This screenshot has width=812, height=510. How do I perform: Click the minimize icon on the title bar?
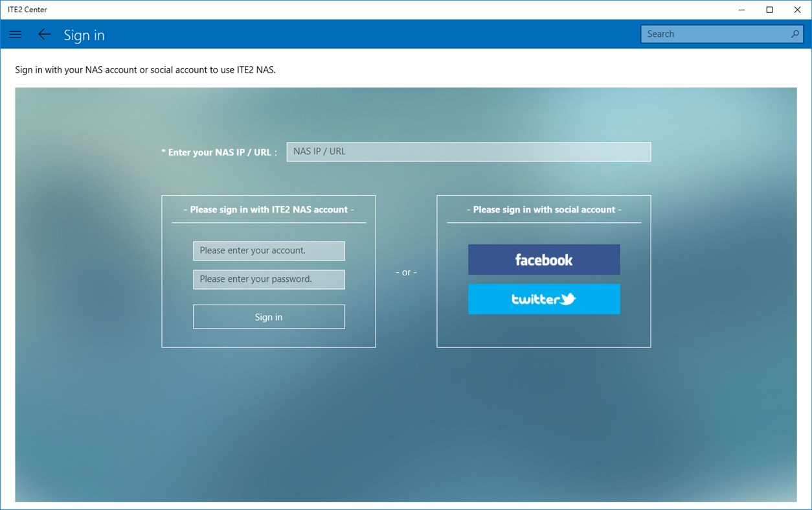[741, 10]
